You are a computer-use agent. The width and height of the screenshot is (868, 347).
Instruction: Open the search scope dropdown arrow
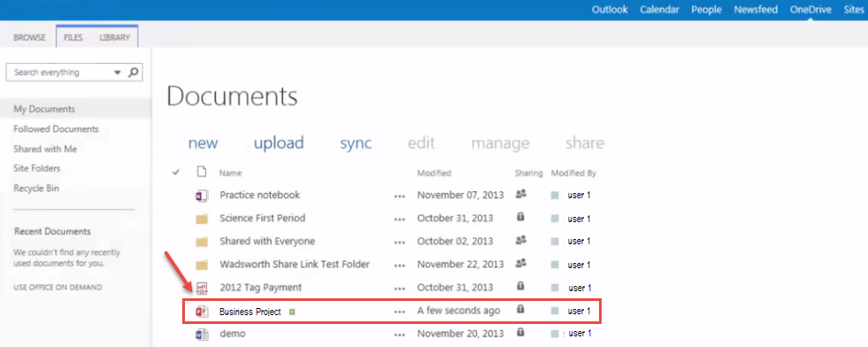pyautogui.click(x=117, y=73)
